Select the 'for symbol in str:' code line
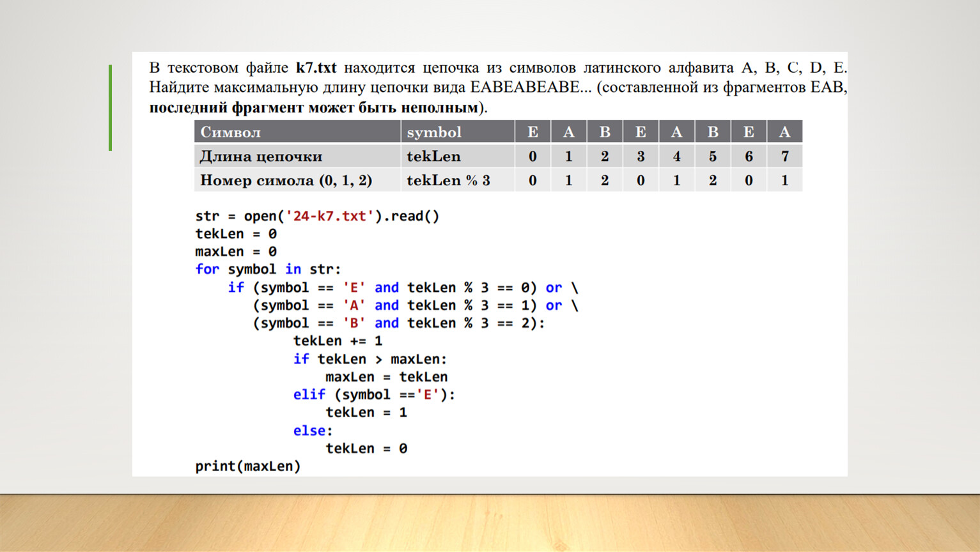This screenshot has height=552, width=980. click(268, 270)
